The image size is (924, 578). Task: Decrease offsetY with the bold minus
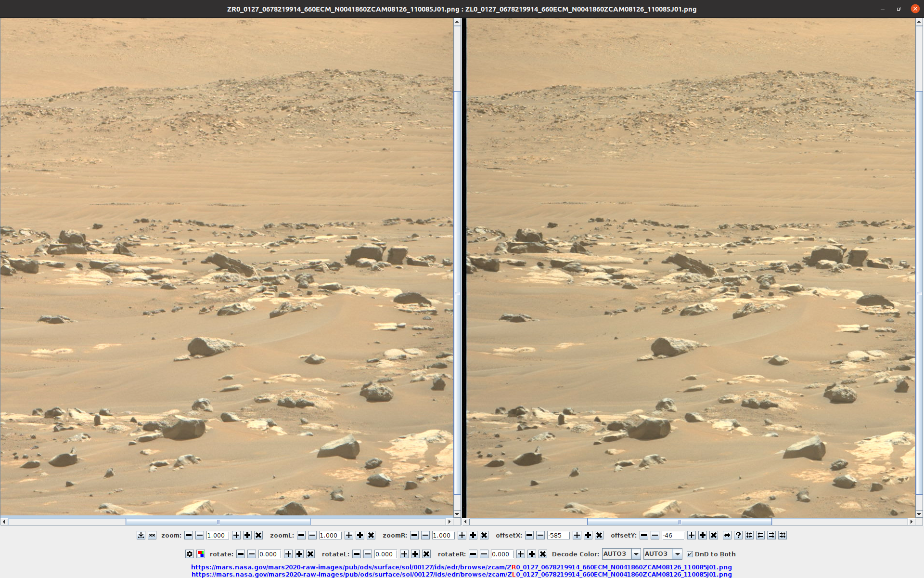pyautogui.click(x=644, y=535)
